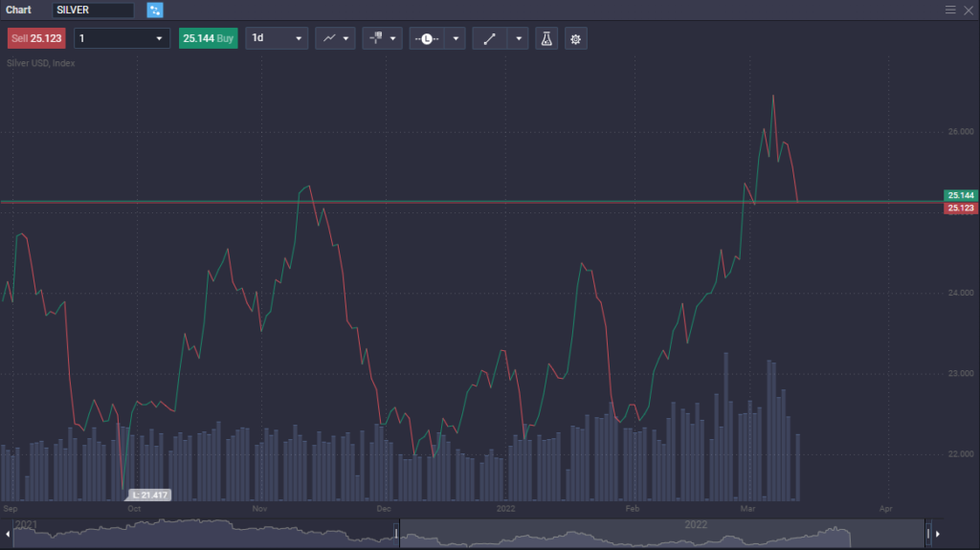Open the flask studies/indicators tool
The width and height of the screenshot is (980, 550).
(546, 39)
